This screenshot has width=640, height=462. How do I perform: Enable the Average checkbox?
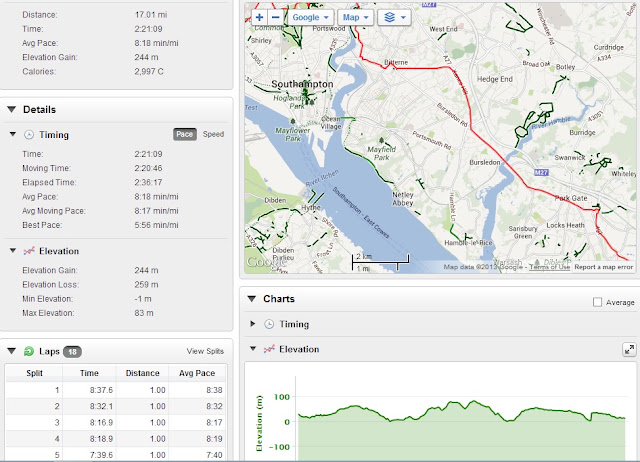coord(597,302)
